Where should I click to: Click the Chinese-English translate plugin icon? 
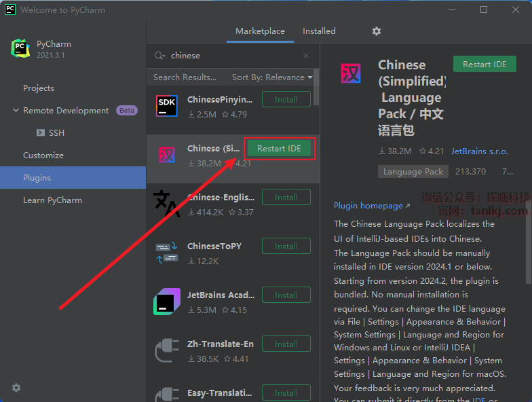(167, 204)
